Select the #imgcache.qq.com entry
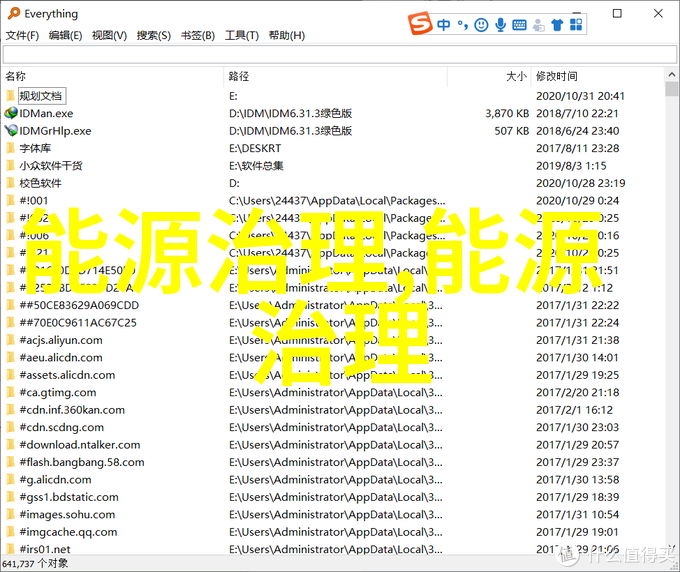The height and width of the screenshot is (572, 680). (x=69, y=532)
